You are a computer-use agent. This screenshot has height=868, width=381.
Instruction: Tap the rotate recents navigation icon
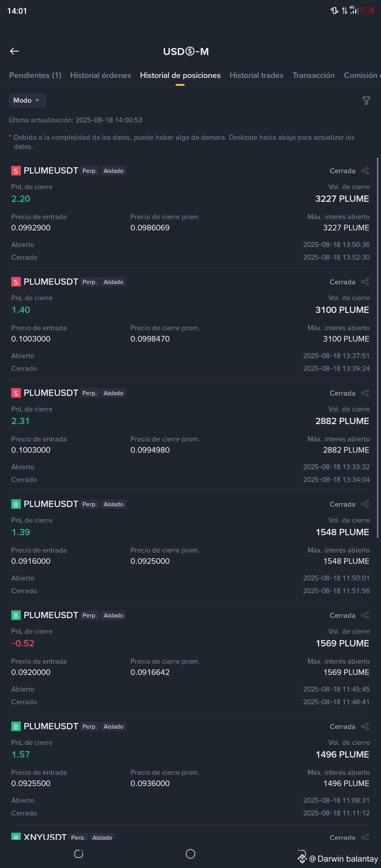pyautogui.click(x=79, y=854)
